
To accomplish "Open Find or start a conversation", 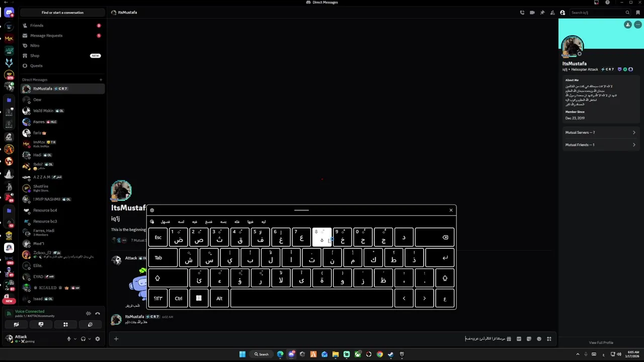I will tap(63, 13).
